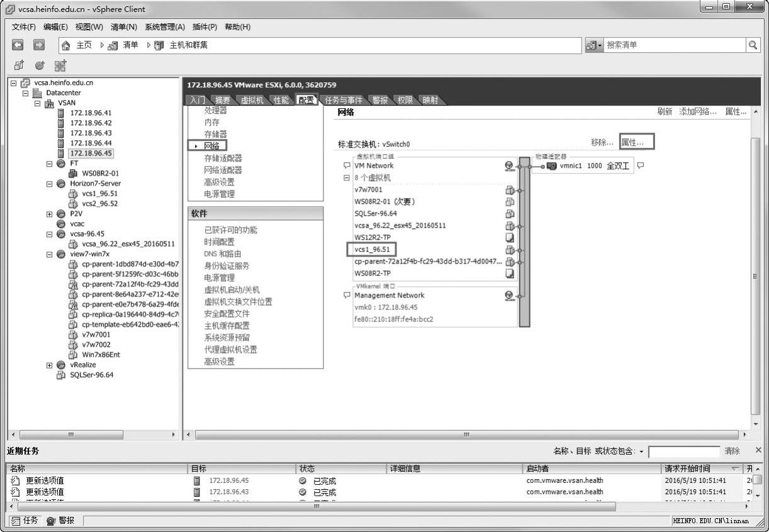
Task: Collapse the Horizon7-Server resource pool
Action: click(50, 184)
